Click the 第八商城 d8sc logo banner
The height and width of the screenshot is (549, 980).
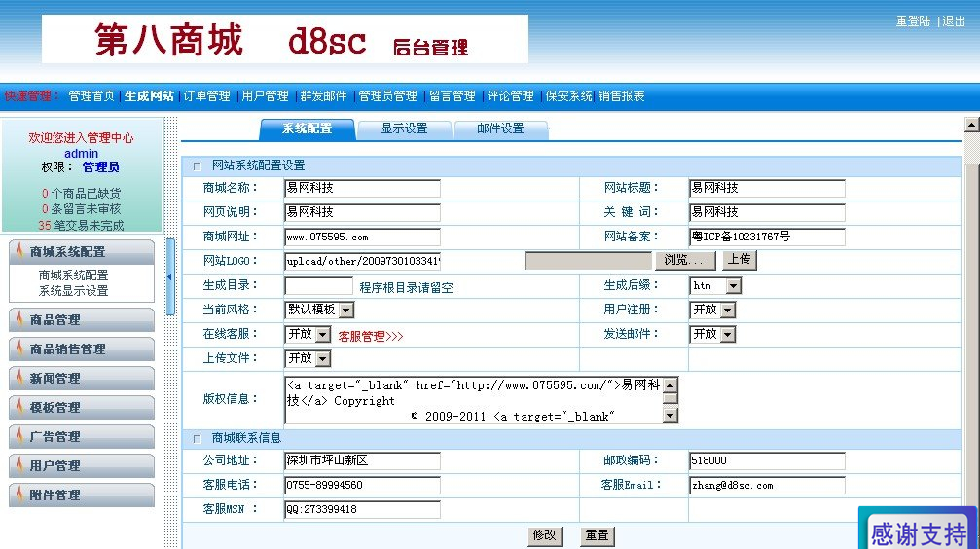tap(285, 39)
